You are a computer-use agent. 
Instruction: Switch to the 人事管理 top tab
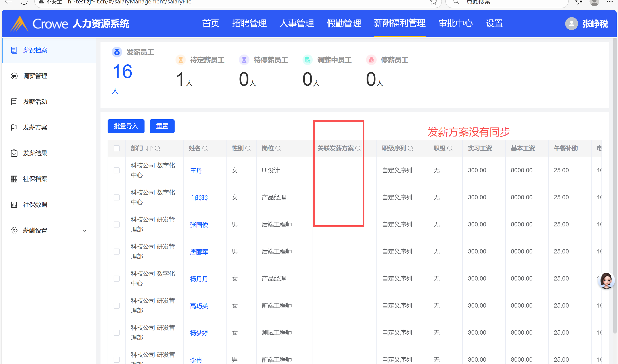[296, 24]
